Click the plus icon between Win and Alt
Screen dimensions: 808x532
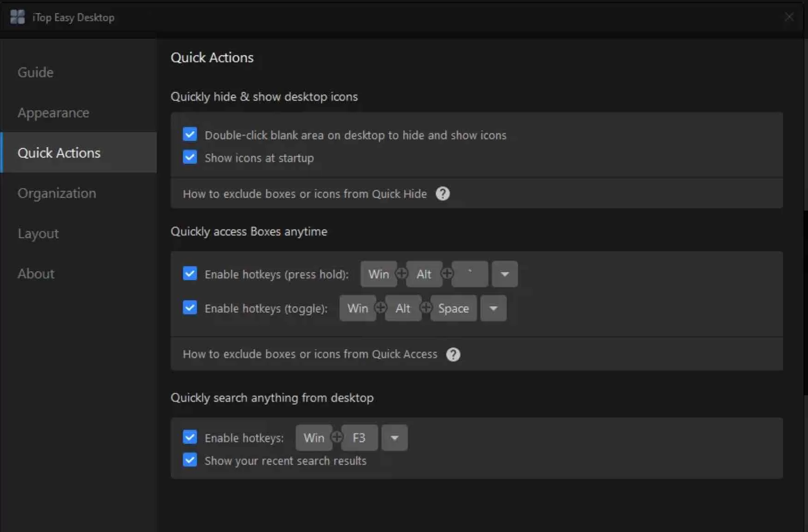coord(401,273)
